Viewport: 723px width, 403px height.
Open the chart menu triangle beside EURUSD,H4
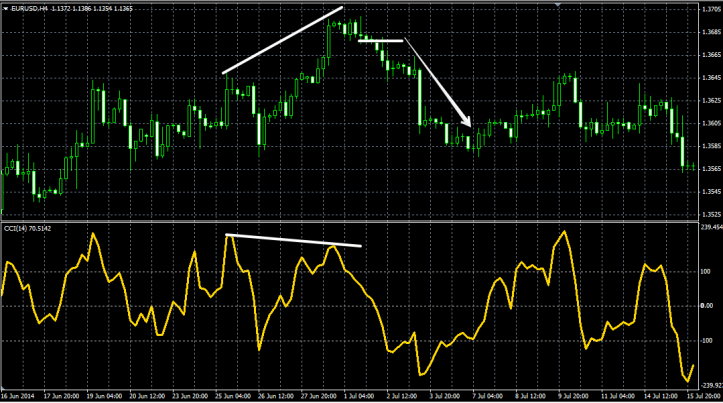pyautogui.click(x=6, y=9)
